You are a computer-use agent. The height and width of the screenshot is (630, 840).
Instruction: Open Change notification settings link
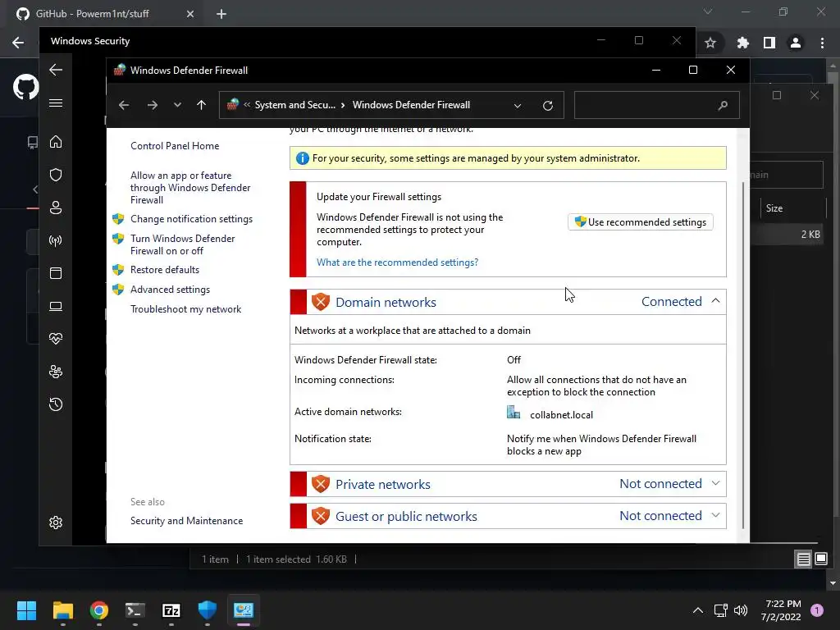(191, 219)
